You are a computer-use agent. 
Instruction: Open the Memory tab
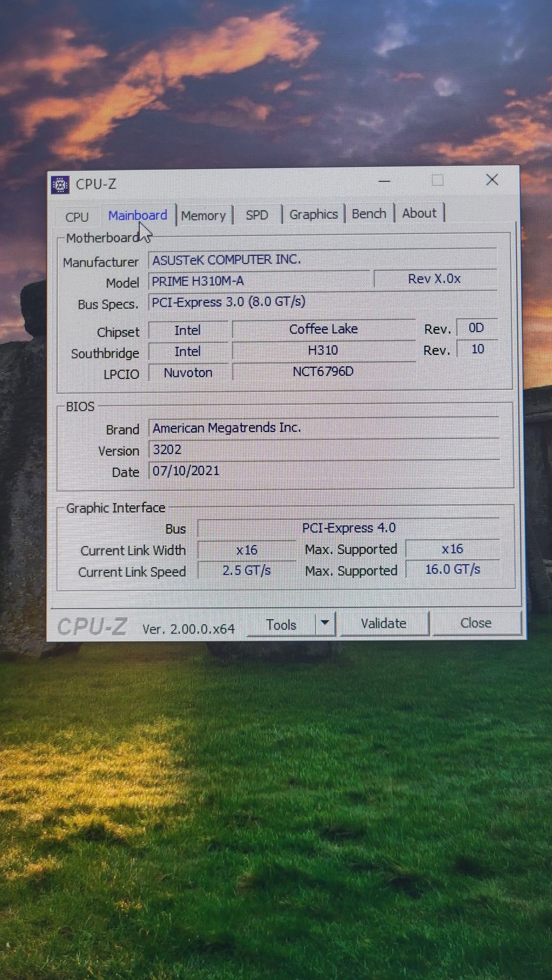(x=203, y=216)
